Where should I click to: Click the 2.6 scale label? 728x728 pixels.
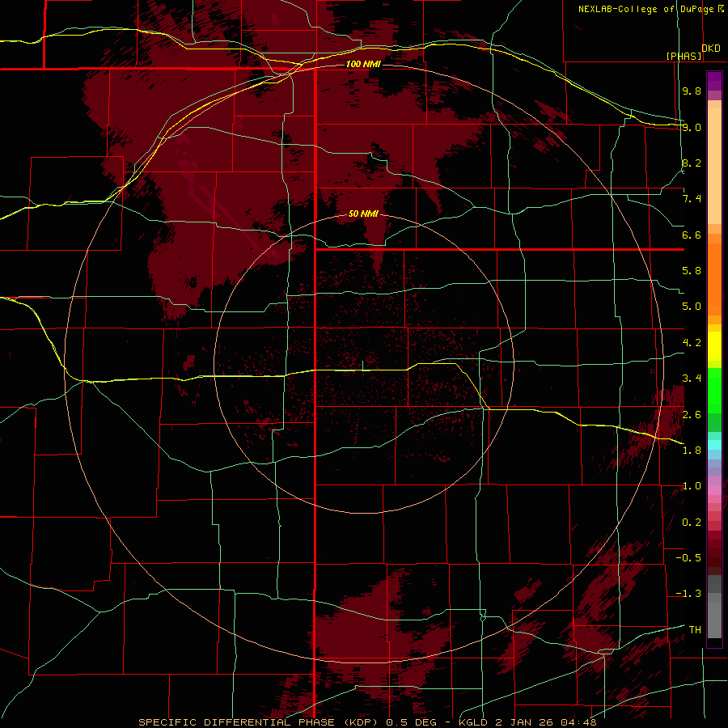[692, 415]
